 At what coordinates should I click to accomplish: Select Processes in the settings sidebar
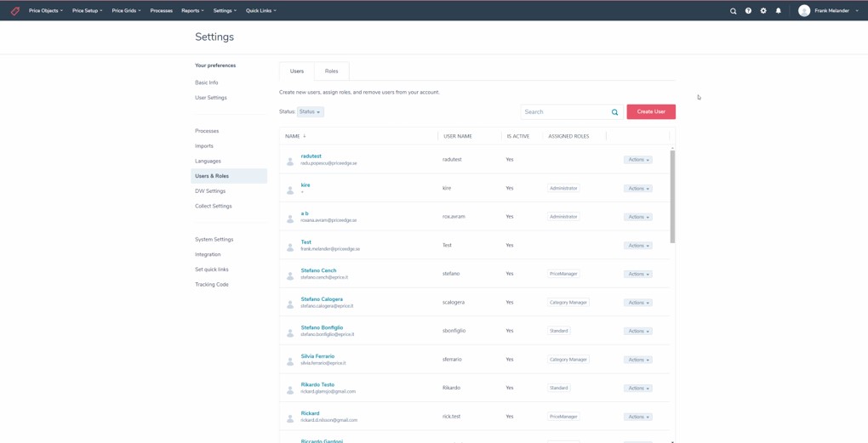tap(207, 131)
